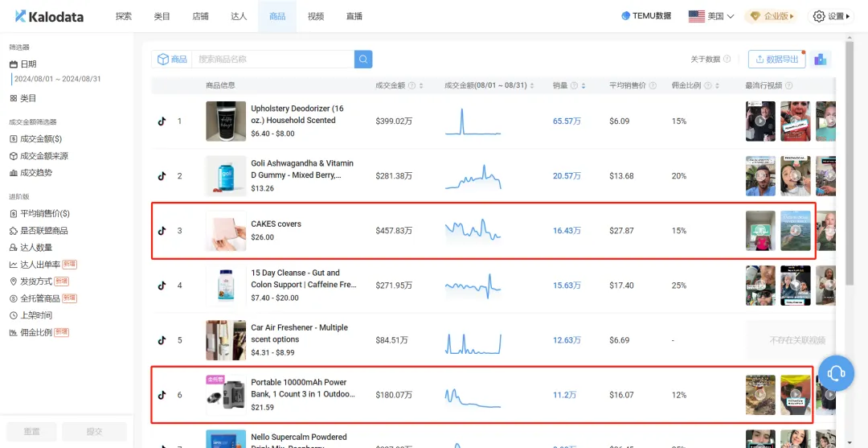Screen dimensions: 868x448
Task: Click the trend chart of CAKES covers
Action: (x=473, y=230)
